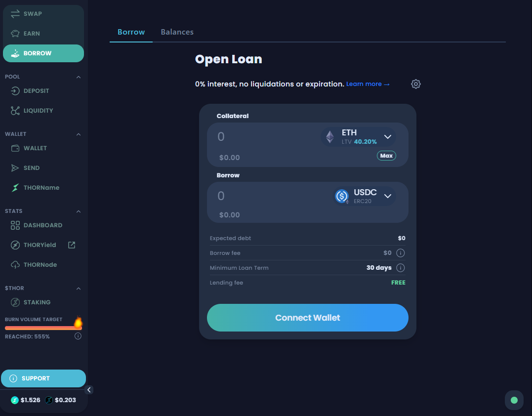Click burn volume target progress bar
This screenshot has width=532, height=416.
pos(43,328)
